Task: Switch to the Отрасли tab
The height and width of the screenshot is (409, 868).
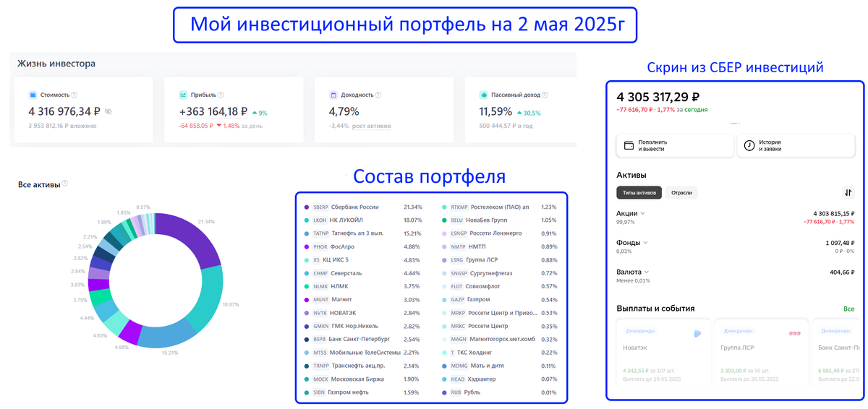Action: point(681,192)
